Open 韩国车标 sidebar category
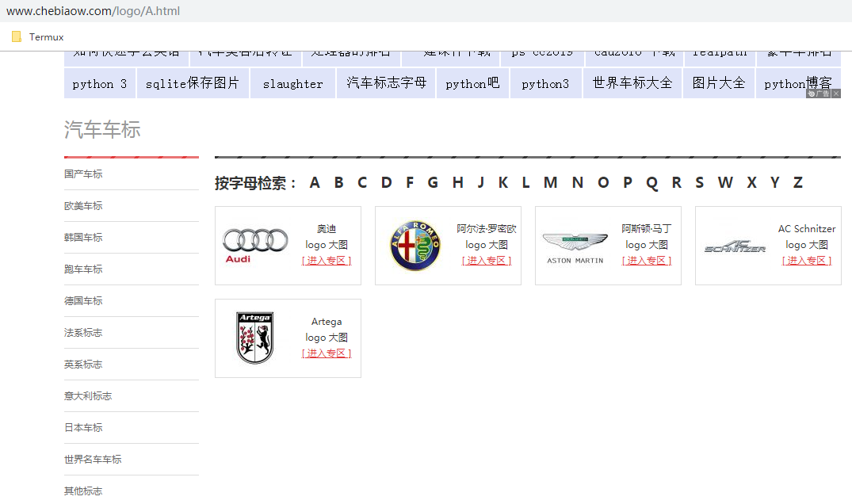Screen dimensions: 852x504 pyautogui.click(x=83, y=237)
